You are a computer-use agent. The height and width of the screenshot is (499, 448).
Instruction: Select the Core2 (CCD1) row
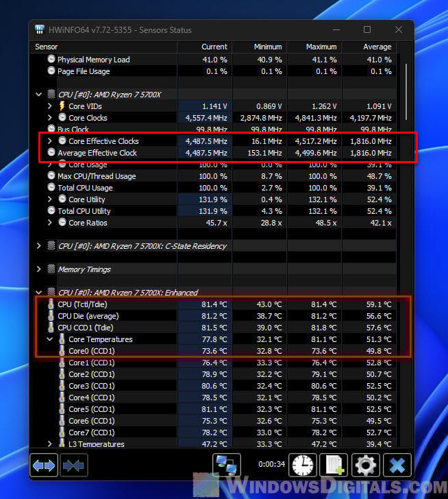coord(213,374)
